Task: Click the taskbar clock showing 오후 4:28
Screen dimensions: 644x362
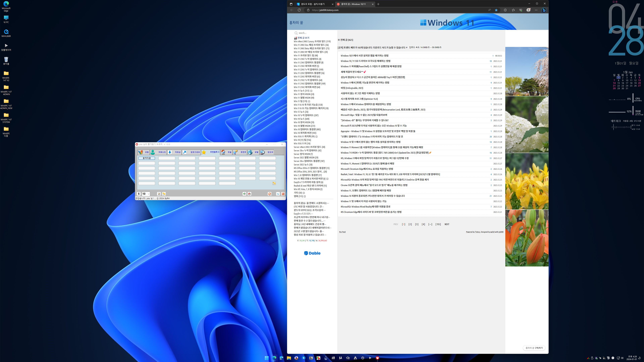Action: 632,358
